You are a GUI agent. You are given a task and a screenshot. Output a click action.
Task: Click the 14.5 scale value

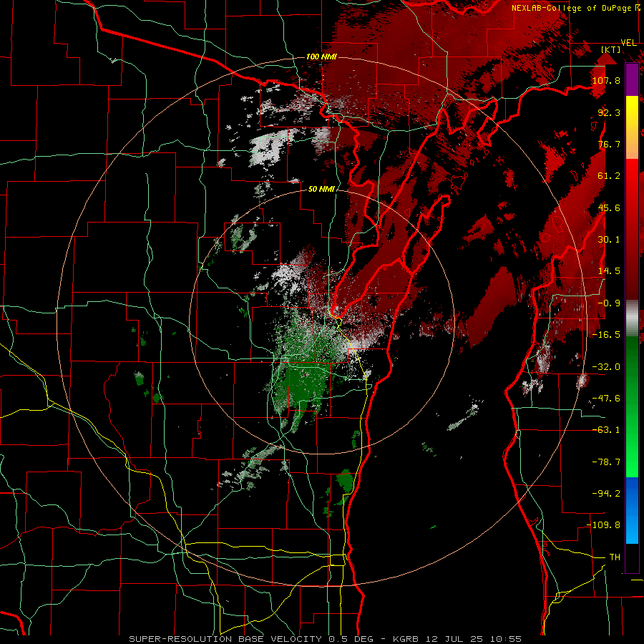(609, 271)
